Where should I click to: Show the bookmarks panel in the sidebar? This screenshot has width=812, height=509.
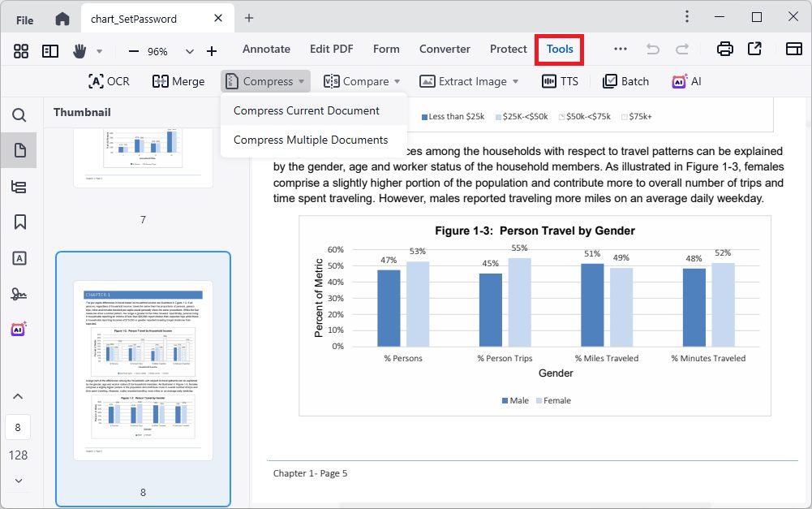click(19, 222)
